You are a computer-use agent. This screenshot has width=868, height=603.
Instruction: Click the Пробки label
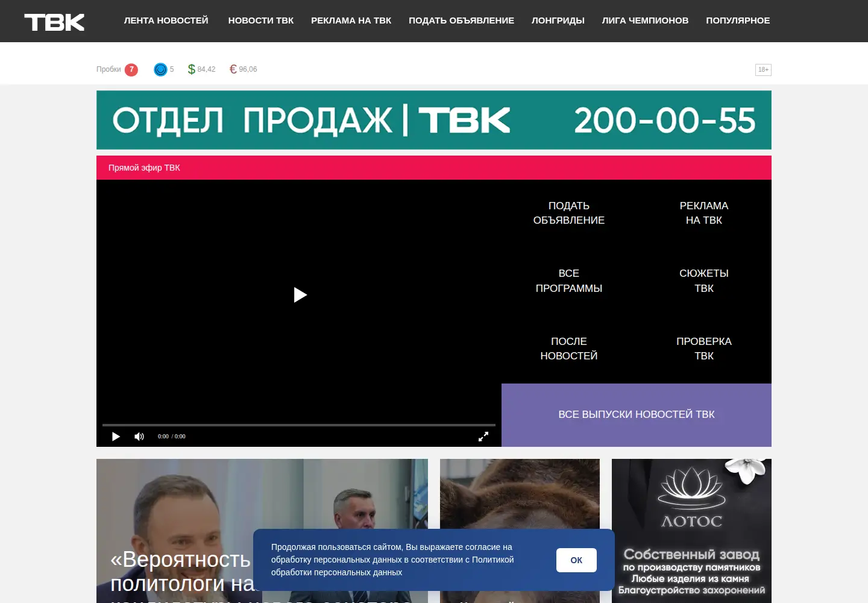pyautogui.click(x=108, y=69)
